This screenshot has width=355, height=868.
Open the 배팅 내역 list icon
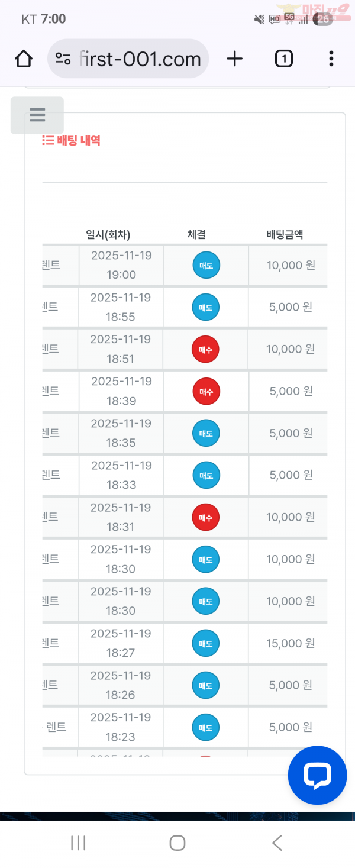46,140
